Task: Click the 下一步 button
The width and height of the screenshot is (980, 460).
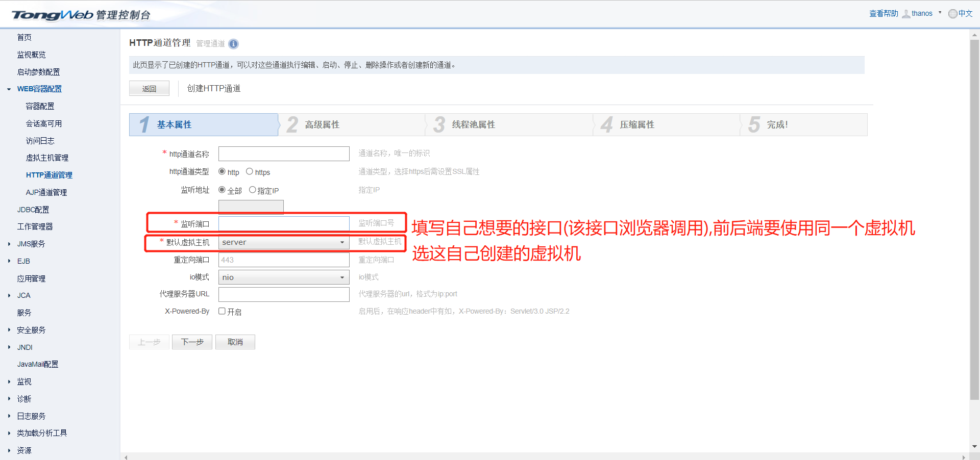Action: click(x=192, y=342)
